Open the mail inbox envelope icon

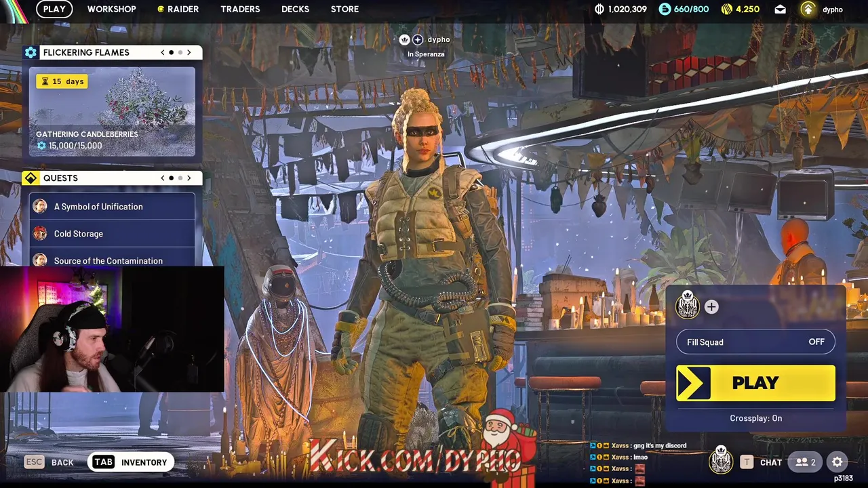[x=781, y=9]
